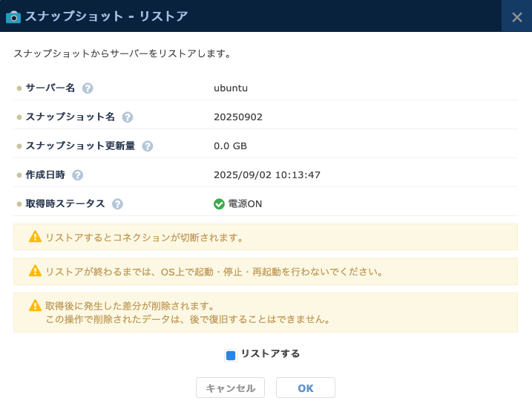Open help for サーバー名 field
The image size is (532, 418).
coord(88,88)
